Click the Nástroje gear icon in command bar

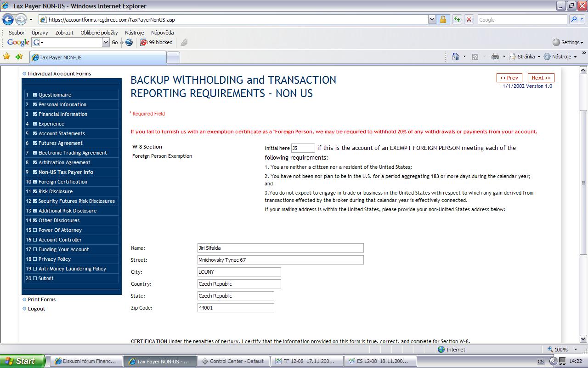[547, 57]
